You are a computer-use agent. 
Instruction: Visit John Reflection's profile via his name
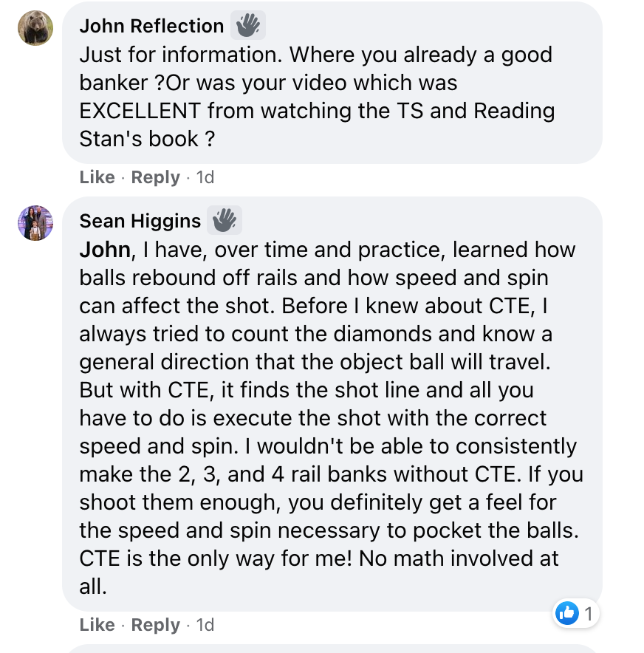(151, 26)
